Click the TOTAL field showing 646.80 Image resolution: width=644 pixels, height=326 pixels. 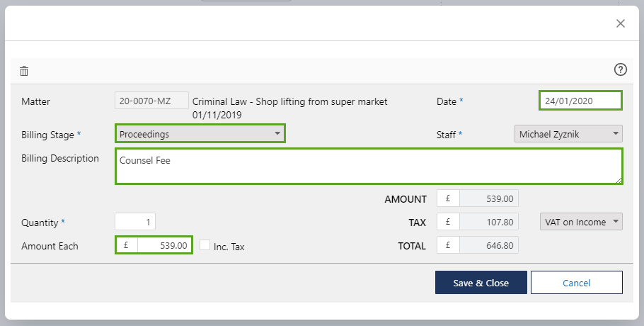[x=488, y=245]
